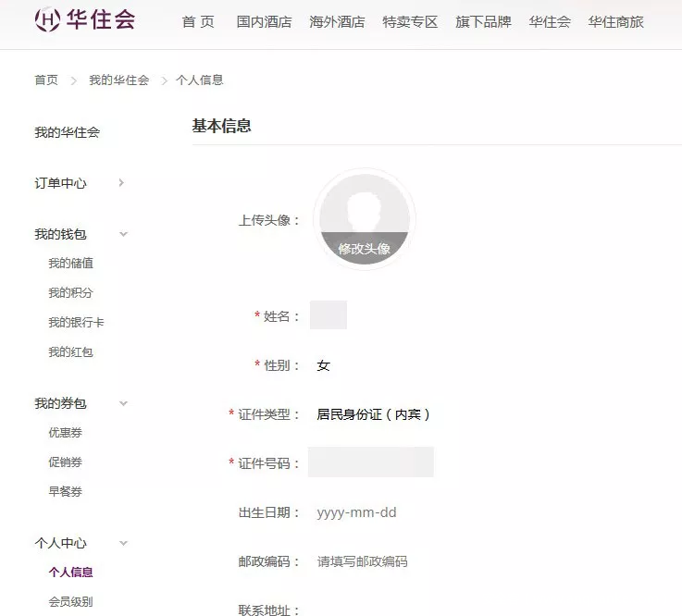Click the 我的钱包 sidebar heading

[x=60, y=234]
